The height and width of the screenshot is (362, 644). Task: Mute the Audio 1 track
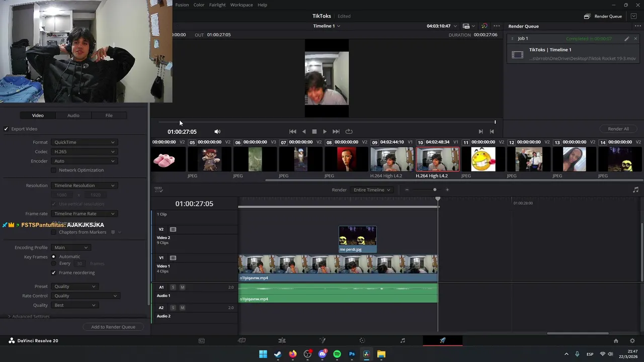(x=182, y=287)
